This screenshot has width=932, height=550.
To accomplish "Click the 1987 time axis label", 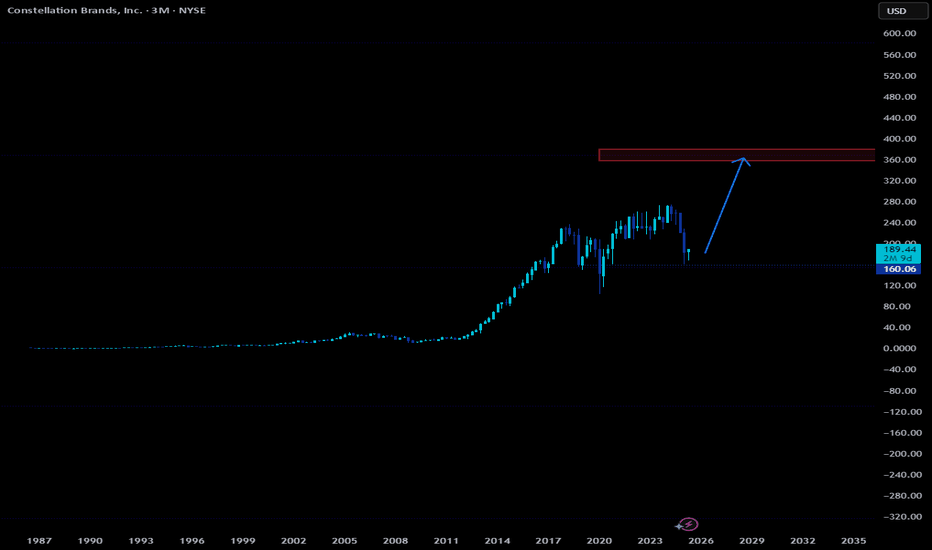I will pyautogui.click(x=39, y=540).
